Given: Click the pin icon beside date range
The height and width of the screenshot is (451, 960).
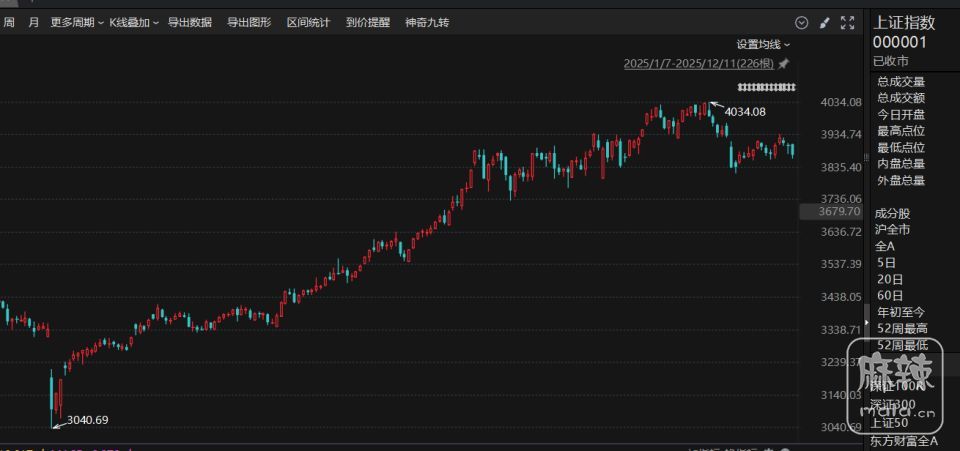Looking at the screenshot, I should pos(784,64).
